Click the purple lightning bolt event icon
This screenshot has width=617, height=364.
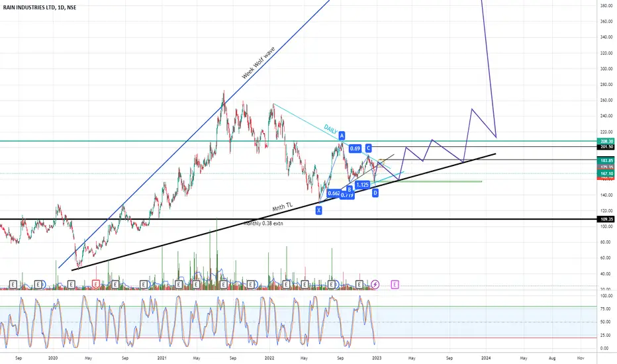click(x=375, y=284)
